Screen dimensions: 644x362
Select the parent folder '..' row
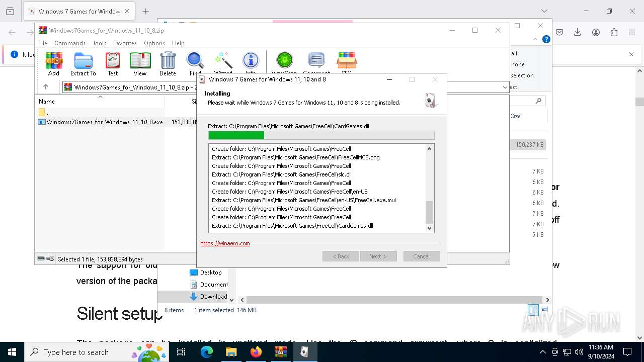[x=100, y=112]
